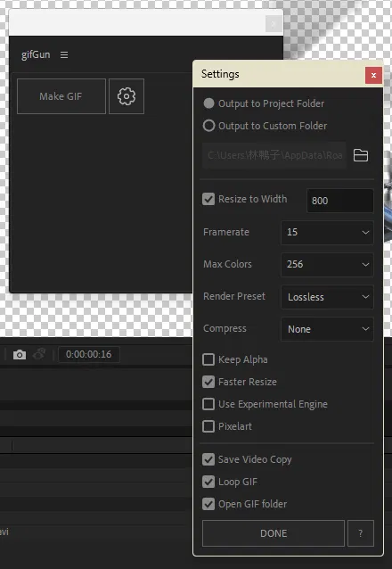Enable Use Experimental Engine checkbox
This screenshot has height=569, width=392.
(x=208, y=404)
